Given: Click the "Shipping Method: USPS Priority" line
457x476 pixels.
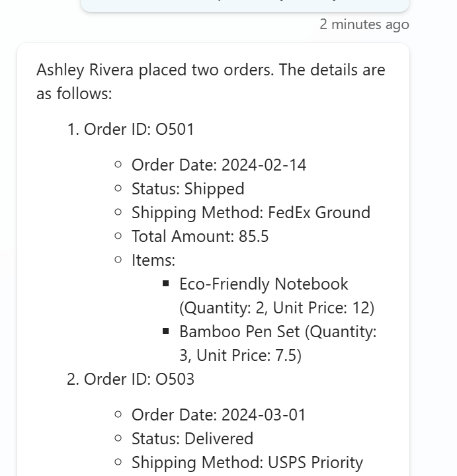Looking at the screenshot, I should pos(247,462).
